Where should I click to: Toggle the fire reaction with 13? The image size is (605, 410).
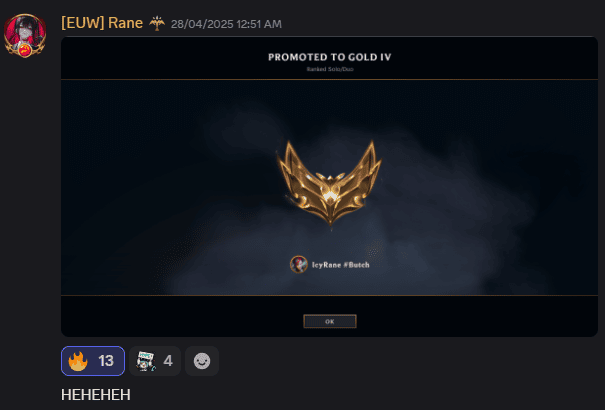(93, 361)
